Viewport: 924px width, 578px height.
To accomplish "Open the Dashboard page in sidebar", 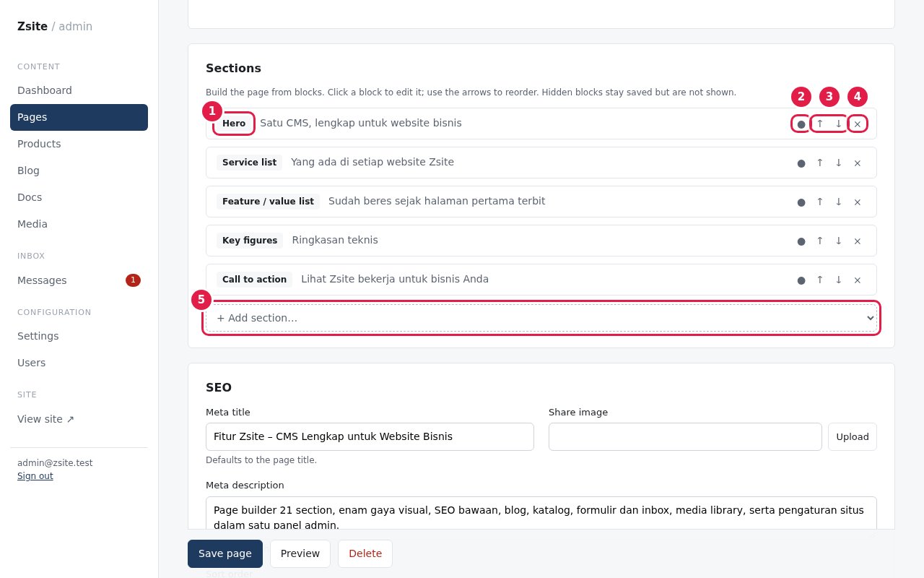I will [79, 90].
